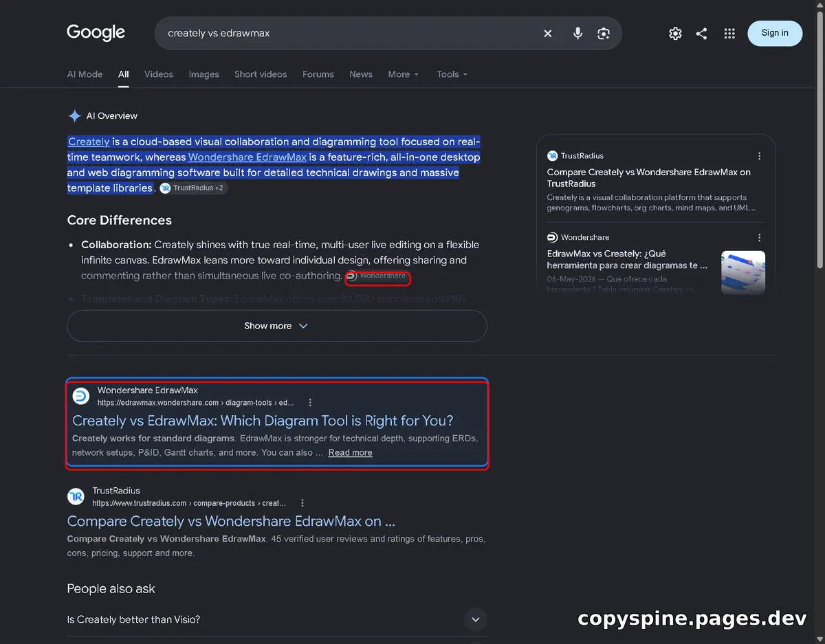Expand the More search filters dropdown
The width and height of the screenshot is (825, 644).
pyautogui.click(x=403, y=74)
